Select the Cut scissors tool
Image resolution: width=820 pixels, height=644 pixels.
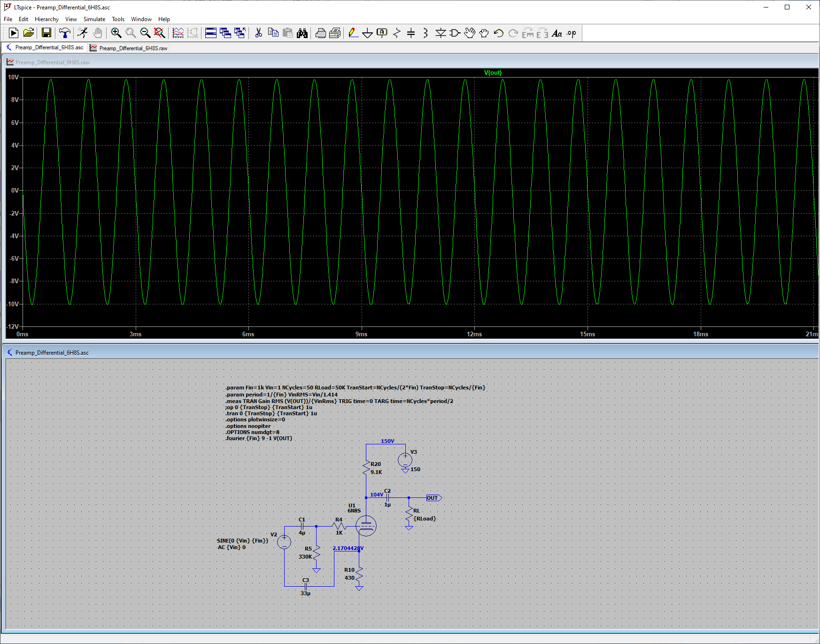(x=258, y=33)
